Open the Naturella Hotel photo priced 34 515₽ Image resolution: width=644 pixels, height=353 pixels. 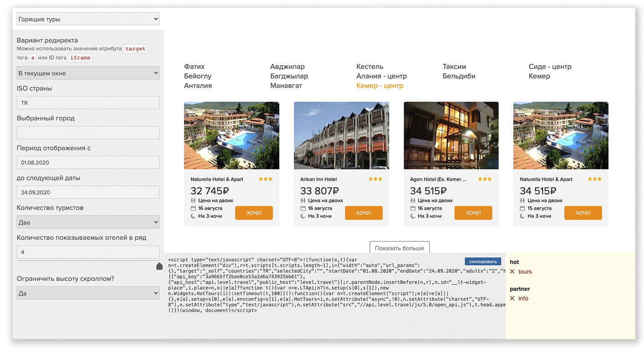tap(561, 135)
